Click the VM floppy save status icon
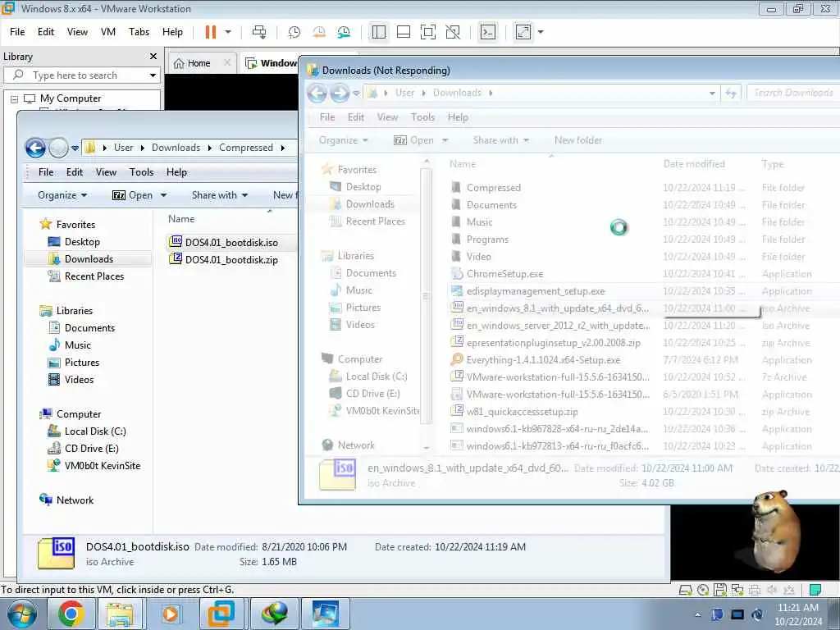 720,590
